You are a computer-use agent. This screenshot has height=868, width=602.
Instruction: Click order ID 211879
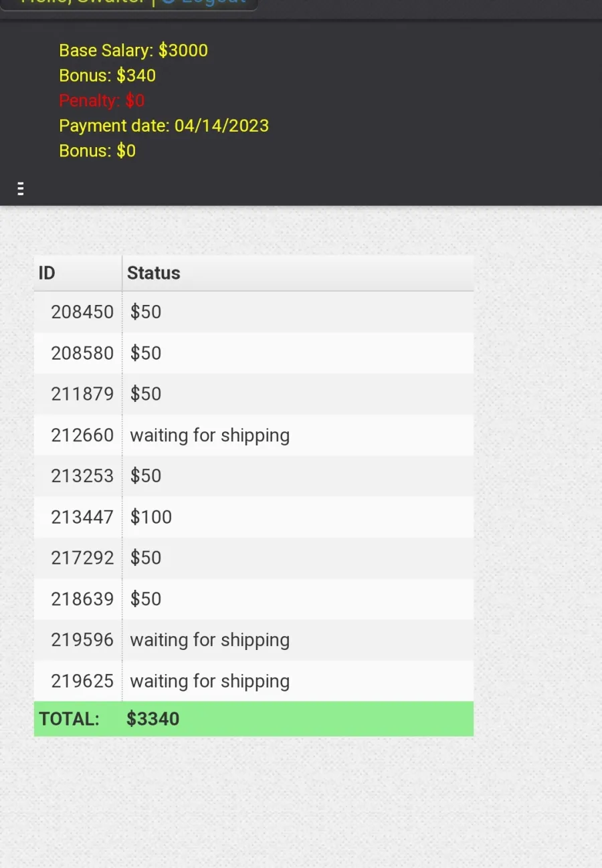82,394
